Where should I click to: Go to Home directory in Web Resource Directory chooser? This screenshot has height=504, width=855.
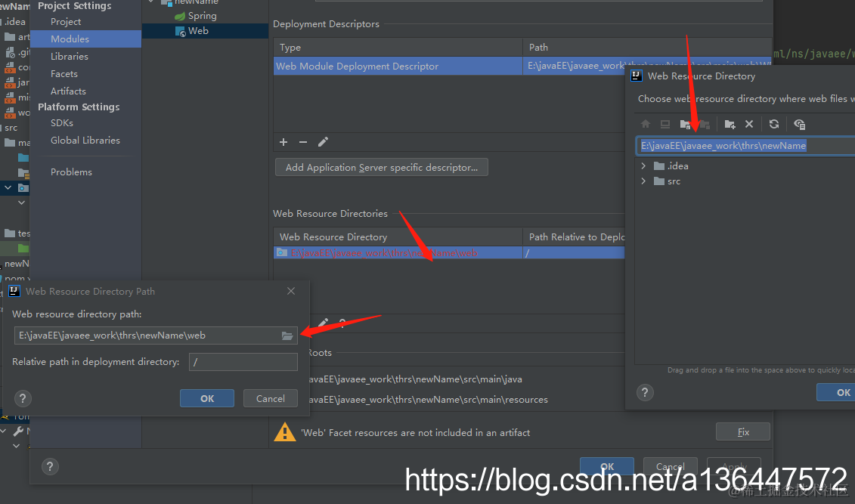pyautogui.click(x=646, y=124)
